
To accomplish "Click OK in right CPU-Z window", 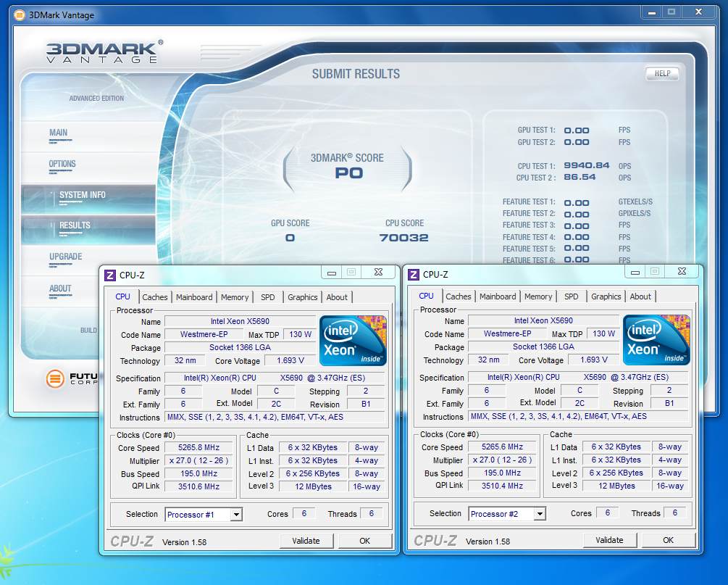I will [668, 540].
